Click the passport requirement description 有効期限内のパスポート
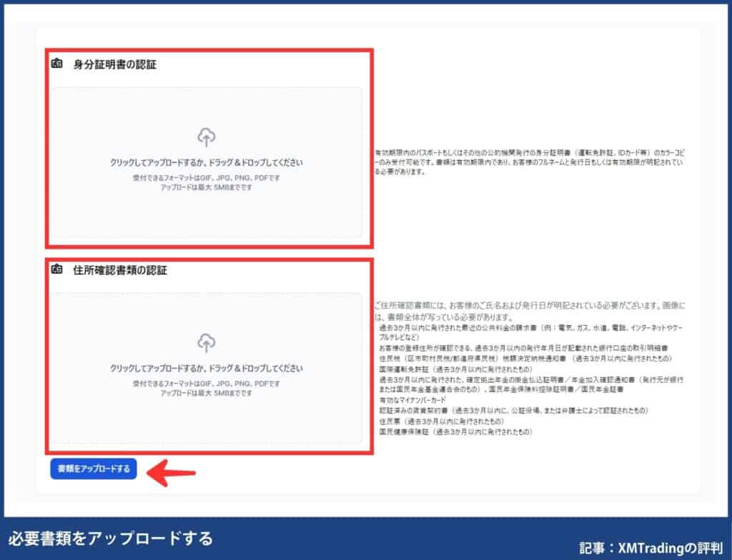 (530, 162)
